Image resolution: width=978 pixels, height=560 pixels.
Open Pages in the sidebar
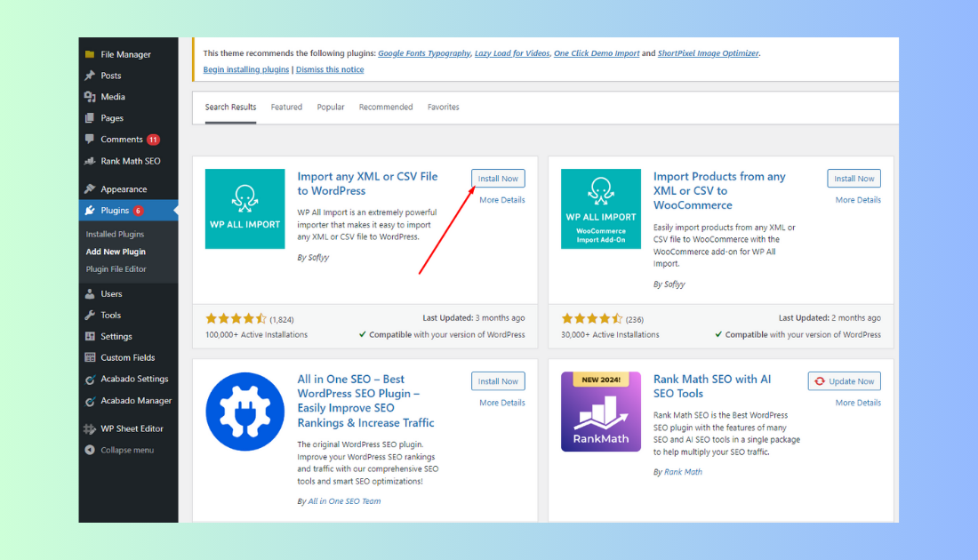click(x=112, y=118)
